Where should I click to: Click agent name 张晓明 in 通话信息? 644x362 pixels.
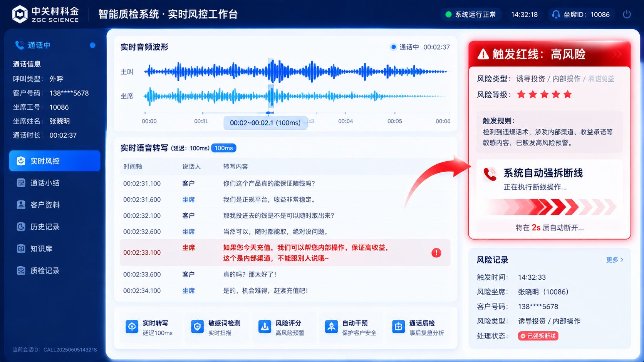point(60,121)
